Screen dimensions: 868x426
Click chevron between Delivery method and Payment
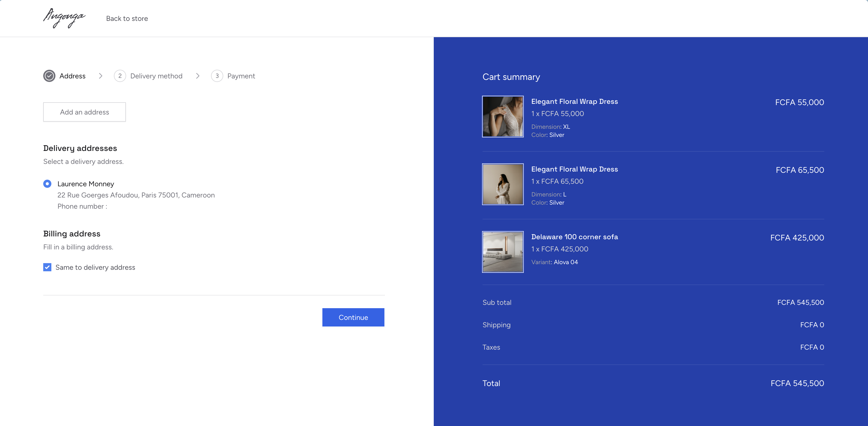coord(198,76)
